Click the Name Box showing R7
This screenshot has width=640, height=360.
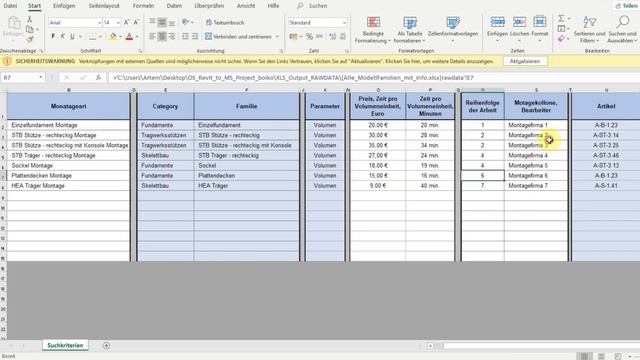pos(22,78)
